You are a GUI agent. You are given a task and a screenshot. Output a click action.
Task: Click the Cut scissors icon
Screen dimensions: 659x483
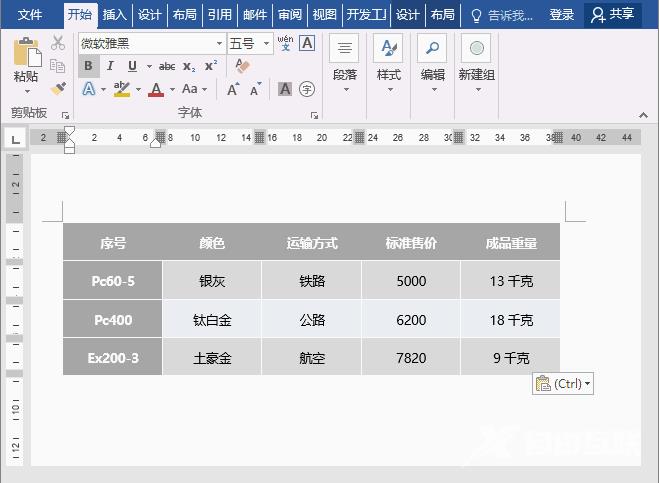click(x=58, y=43)
